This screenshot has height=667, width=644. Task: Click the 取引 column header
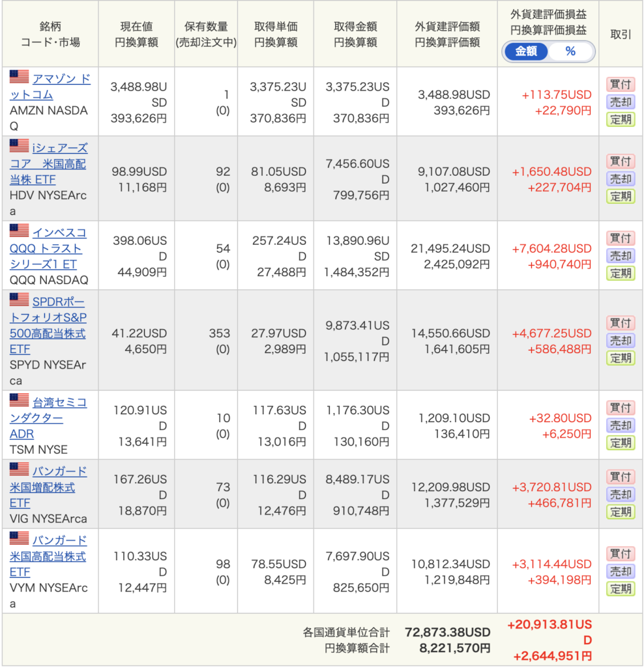point(621,34)
